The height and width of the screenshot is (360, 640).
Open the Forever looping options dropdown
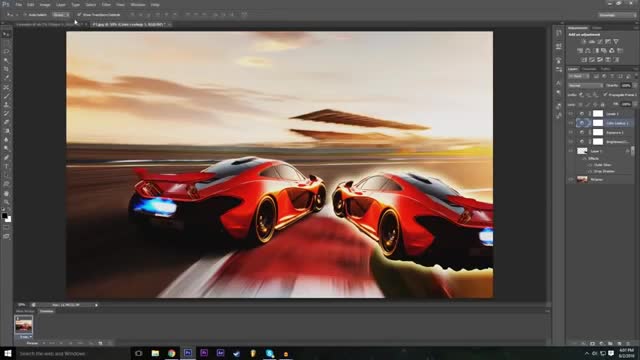33,343
